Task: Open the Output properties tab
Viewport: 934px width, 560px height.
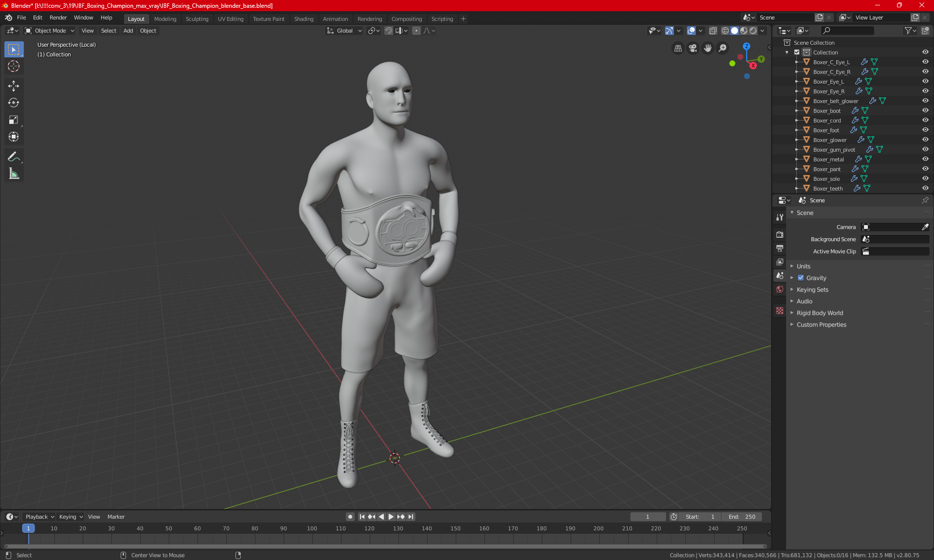Action: coord(780,248)
